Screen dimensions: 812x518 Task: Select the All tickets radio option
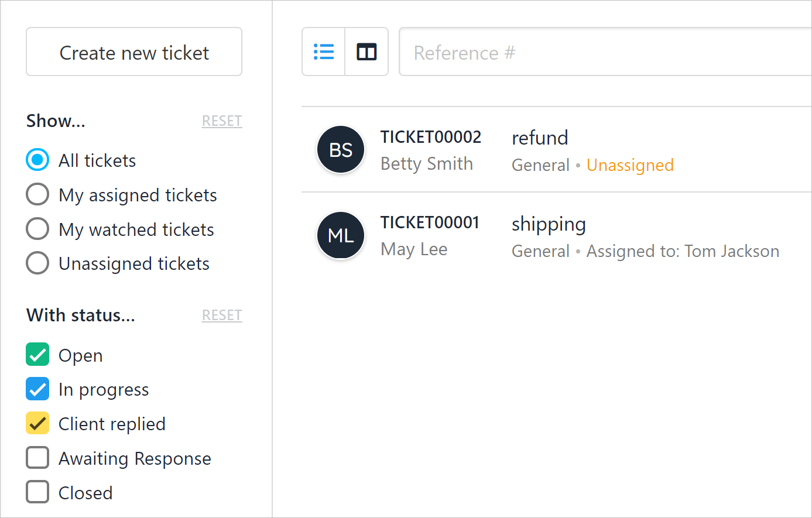(x=37, y=160)
